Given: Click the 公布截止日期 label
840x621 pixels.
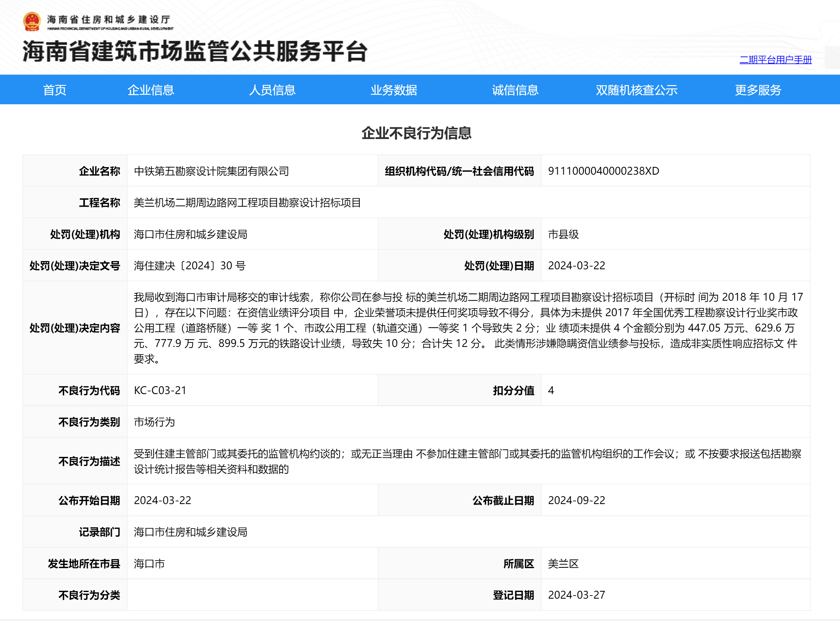Looking at the screenshot, I should click(x=503, y=500).
